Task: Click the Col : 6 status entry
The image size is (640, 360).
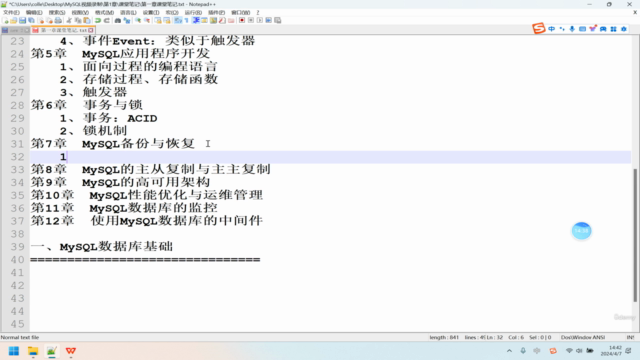Action: tap(516, 337)
